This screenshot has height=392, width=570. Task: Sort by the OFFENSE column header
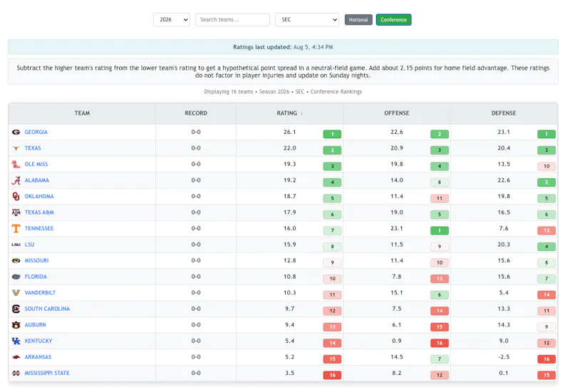tap(397, 113)
